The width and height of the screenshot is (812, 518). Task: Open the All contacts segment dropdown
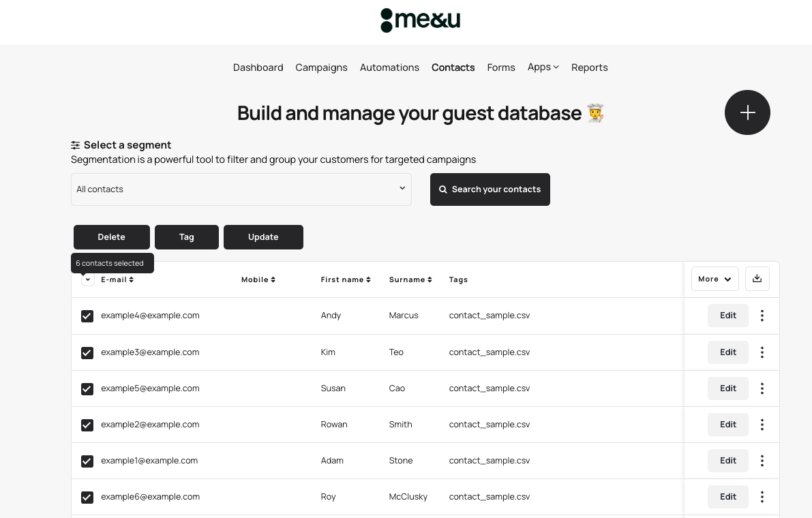tap(241, 189)
